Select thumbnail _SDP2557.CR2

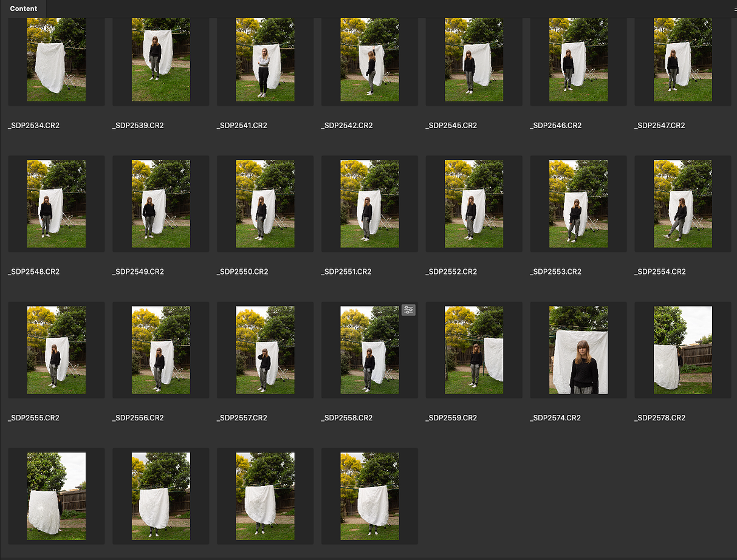point(266,350)
